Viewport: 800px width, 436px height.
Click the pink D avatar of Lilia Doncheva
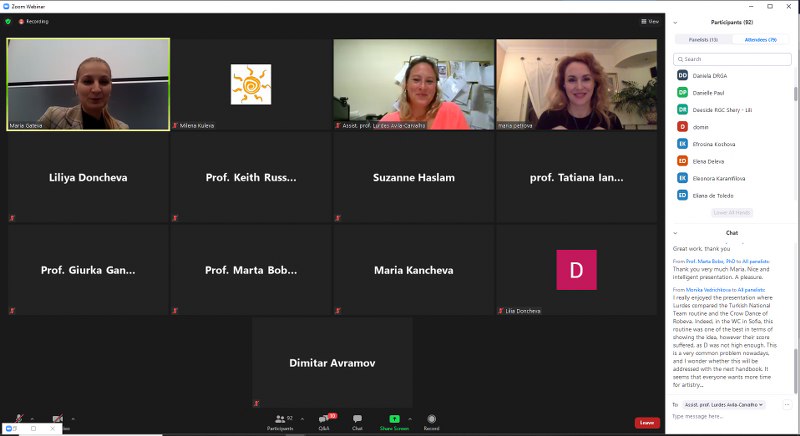pos(577,270)
